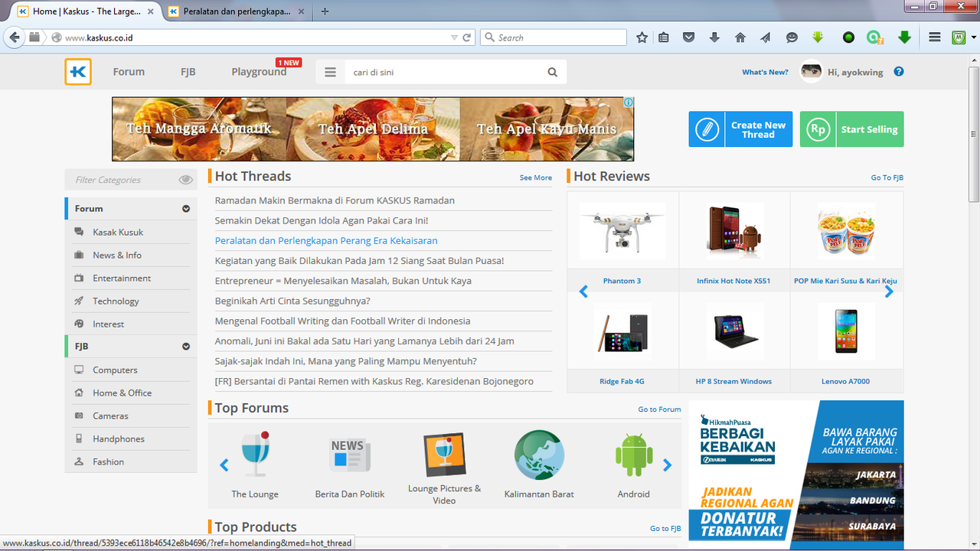Click the Cameras category icon
Viewport: 980px width, 551px height.
tap(79, 416)
